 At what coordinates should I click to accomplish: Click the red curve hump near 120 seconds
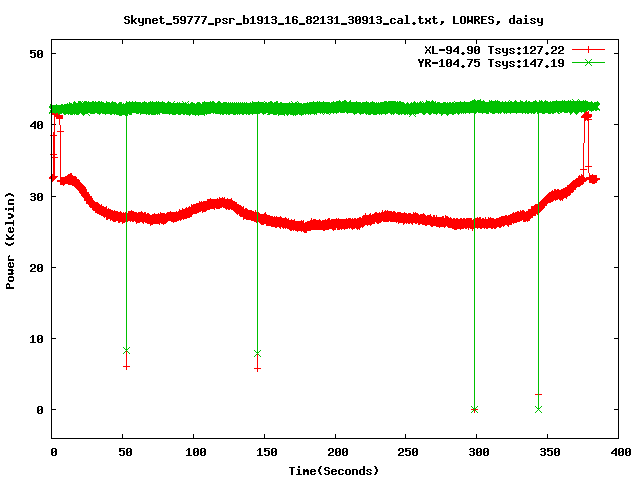(220, 203)
